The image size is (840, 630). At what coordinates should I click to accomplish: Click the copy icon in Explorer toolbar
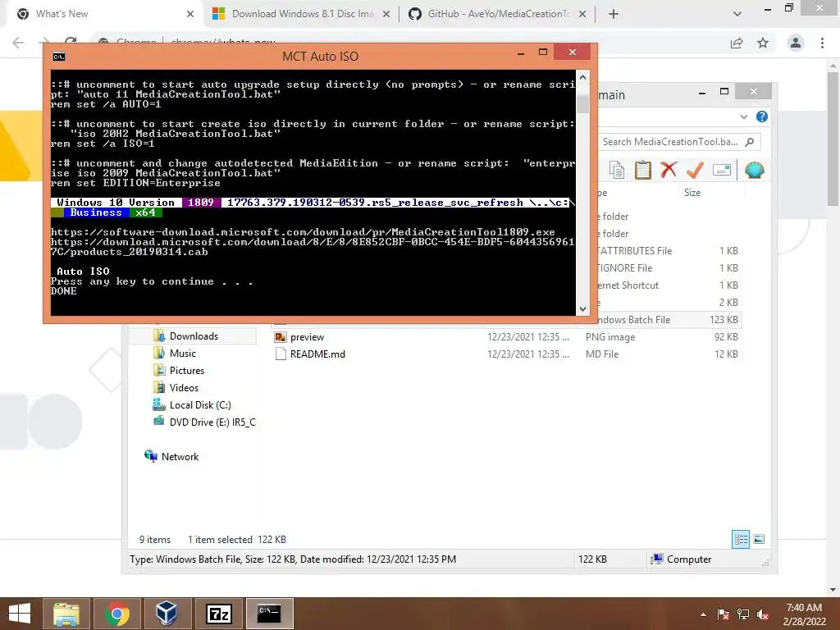click(x=617, y=171)
